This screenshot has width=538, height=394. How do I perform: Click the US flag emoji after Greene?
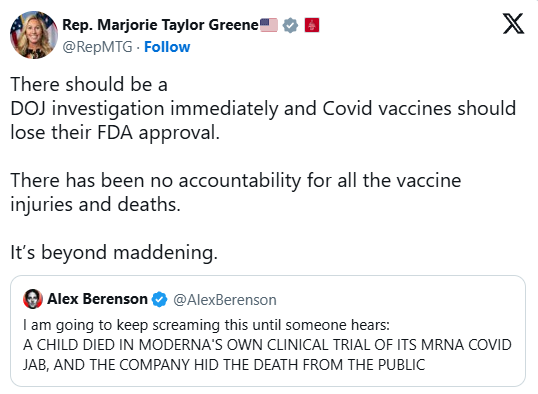click(269, 25)
